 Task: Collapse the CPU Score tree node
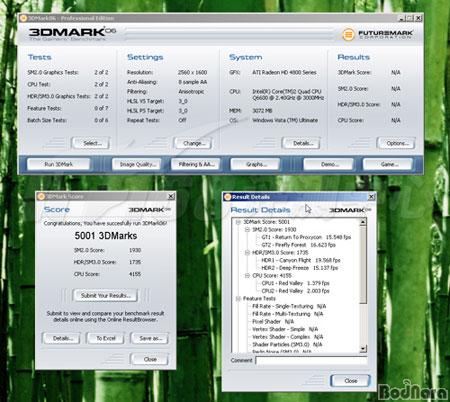pos(247,275)
